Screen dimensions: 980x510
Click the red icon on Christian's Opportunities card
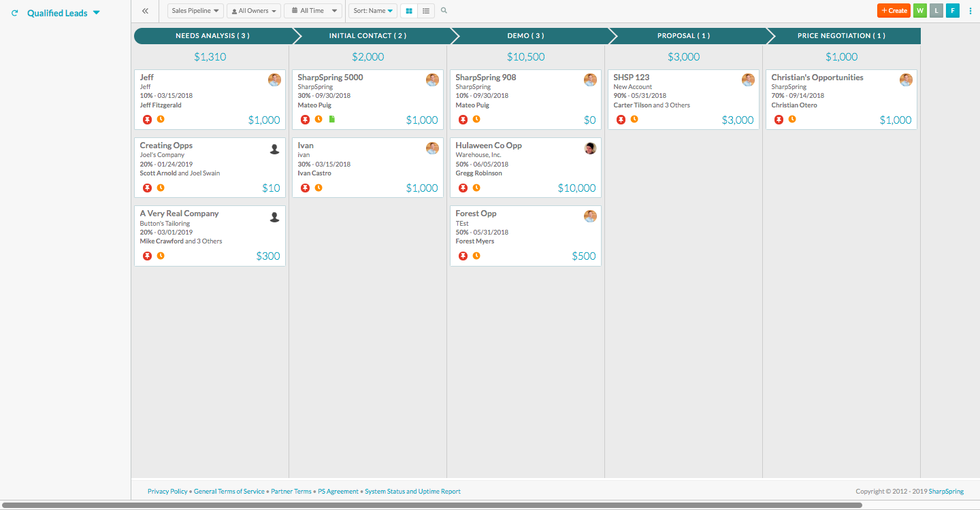tap(779, 119)
